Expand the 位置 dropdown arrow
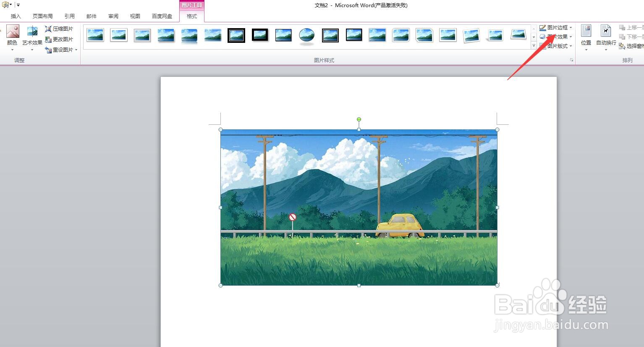644x347 pixels. [x=586, y=50]
